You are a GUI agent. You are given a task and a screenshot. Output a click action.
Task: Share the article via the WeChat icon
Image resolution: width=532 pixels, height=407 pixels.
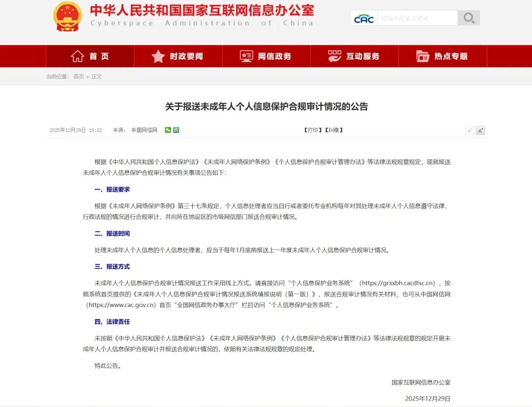[168, 130]
